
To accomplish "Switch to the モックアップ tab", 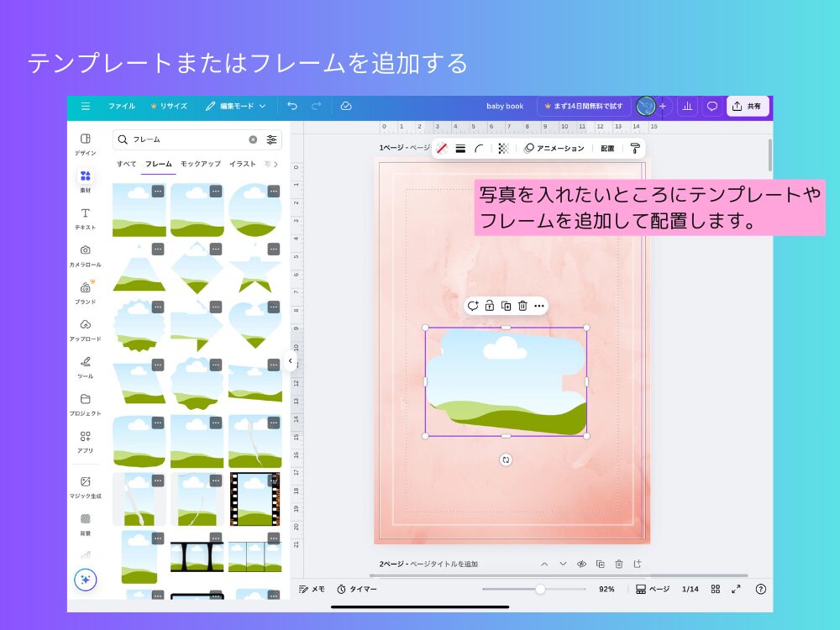I will (x=199, y=164).
